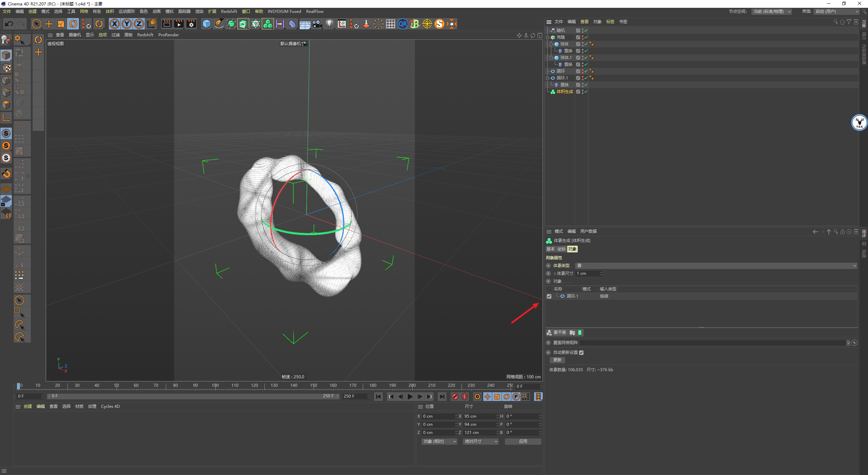Open the 运动图形 menu
Image resolution: width=868 pixels, height=475 pixels.
click(x=126, y=12)
